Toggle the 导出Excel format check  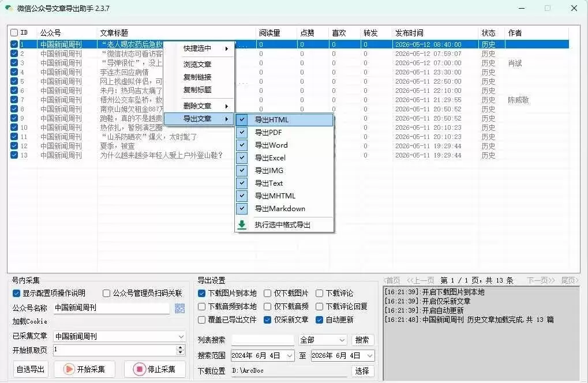[x=242, y=158]
